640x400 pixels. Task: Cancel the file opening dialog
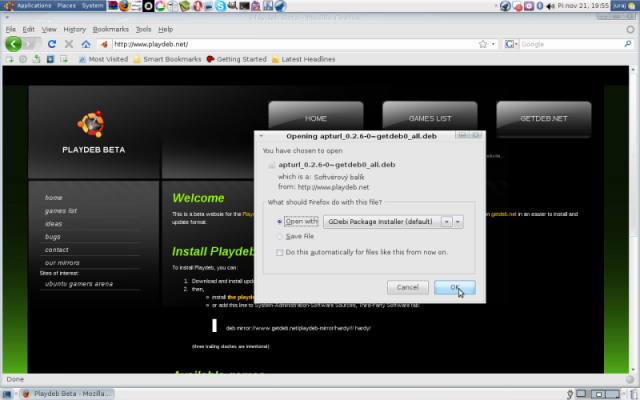point(408,287)
